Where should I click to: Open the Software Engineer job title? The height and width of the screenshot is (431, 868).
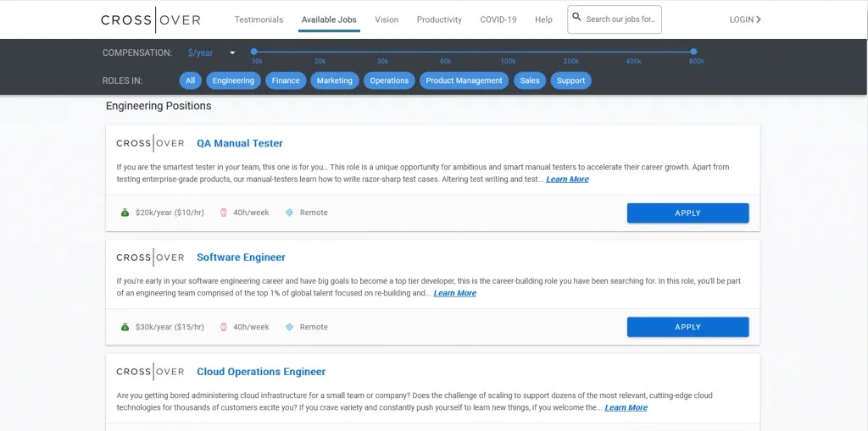tap(241, 257)
